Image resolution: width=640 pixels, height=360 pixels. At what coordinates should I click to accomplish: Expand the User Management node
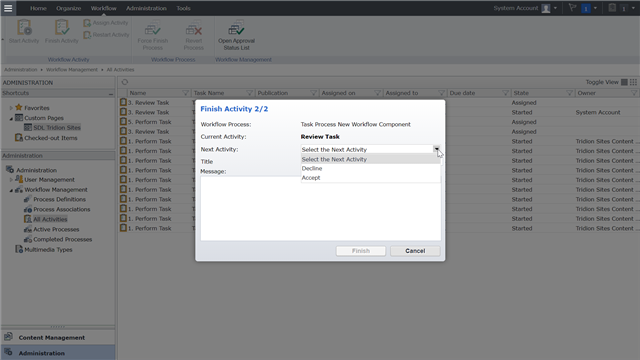pos(11,180)
